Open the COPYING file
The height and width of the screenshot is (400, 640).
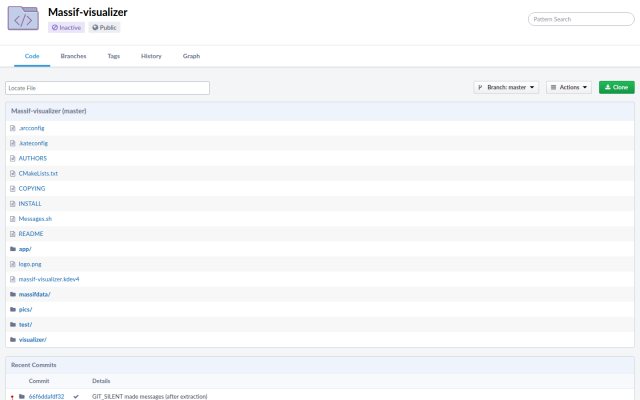coord(32,189)
